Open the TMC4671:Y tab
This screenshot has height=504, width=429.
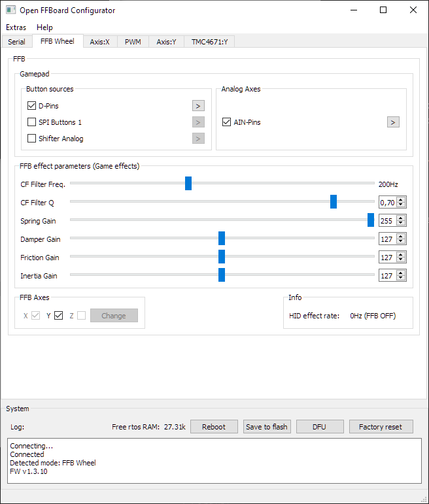209,42
